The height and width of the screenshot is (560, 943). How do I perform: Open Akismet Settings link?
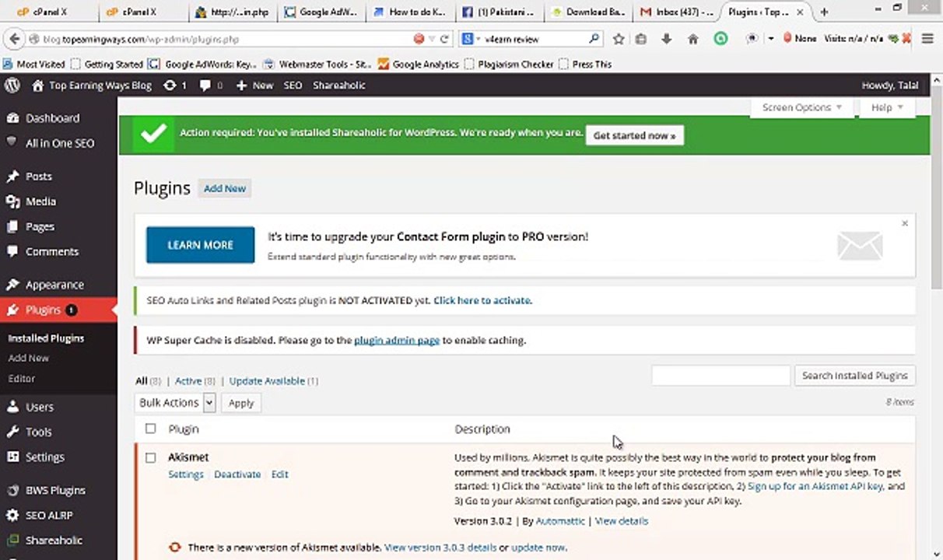click(x=186, y=474)
